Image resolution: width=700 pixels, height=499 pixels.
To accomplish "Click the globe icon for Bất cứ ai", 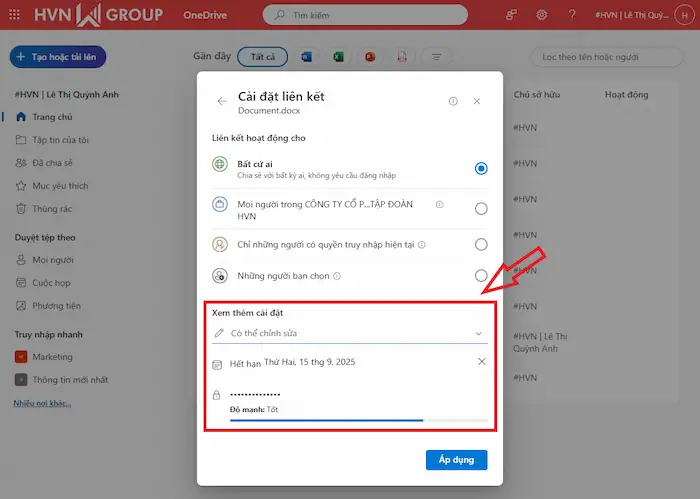I will point(220,164).
